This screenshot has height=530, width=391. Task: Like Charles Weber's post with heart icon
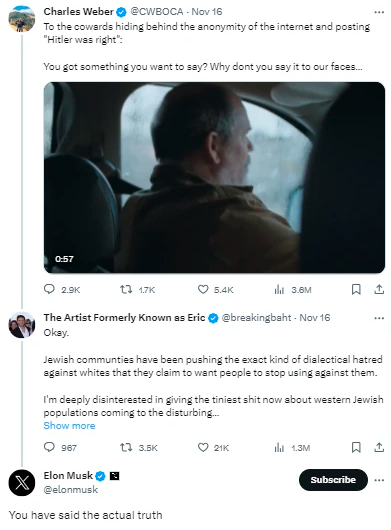tap(203, 289)
